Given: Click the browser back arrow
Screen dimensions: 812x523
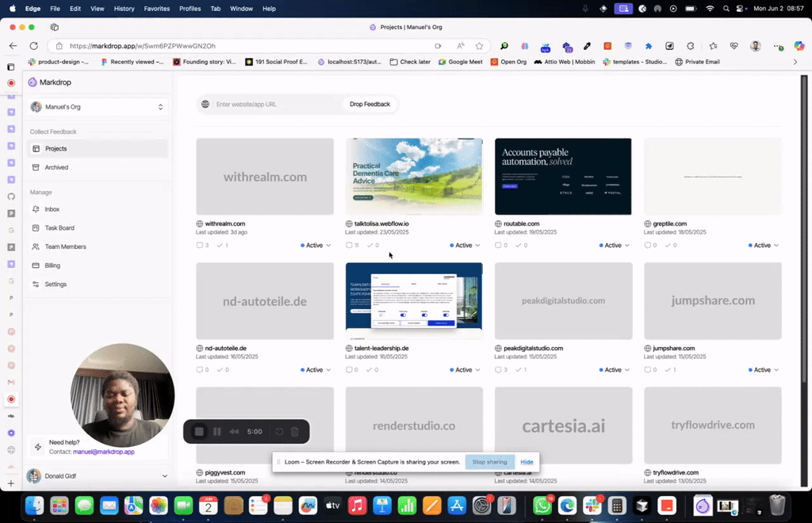Looking at the screenshot, I should [x=13, y=45].
